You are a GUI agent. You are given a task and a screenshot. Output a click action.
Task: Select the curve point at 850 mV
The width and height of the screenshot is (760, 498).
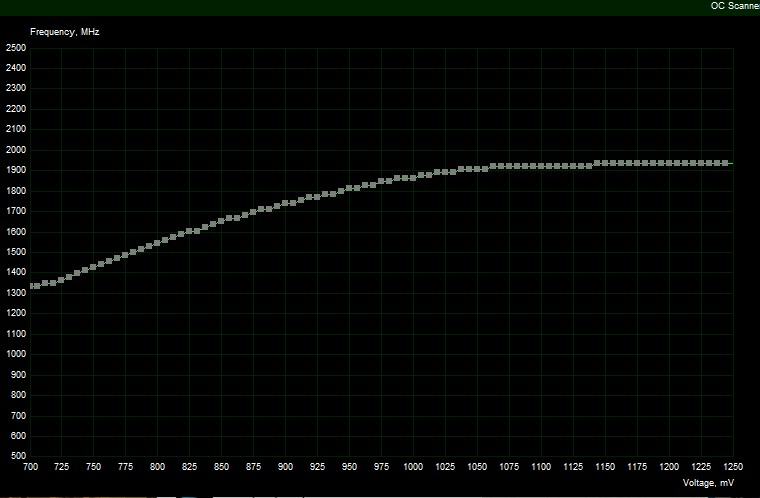[x=221, y=221]
